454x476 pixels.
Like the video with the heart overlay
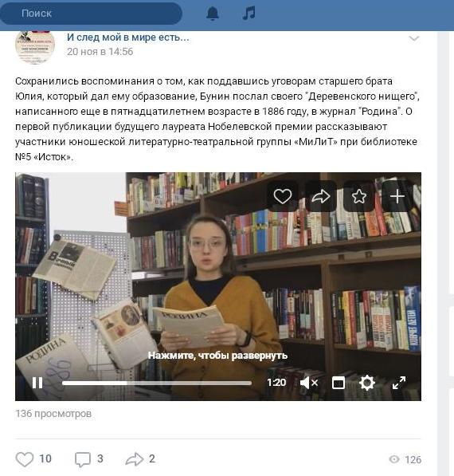(x=282, y=196)
